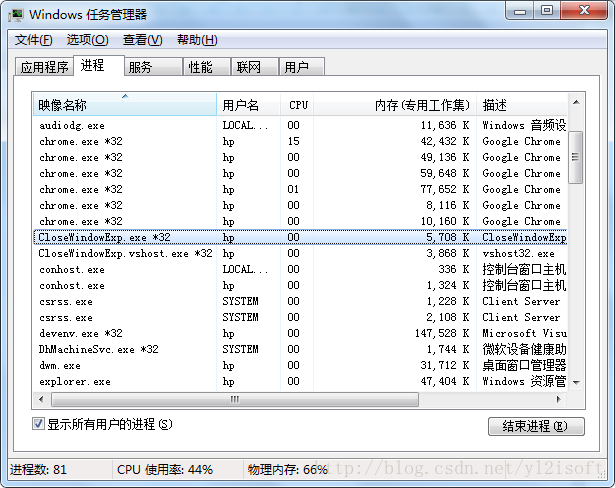Viewport: 615px width, 488px height.
Task: Select chrome.exe using 10,160 K memory
Action: coord(300,221)
